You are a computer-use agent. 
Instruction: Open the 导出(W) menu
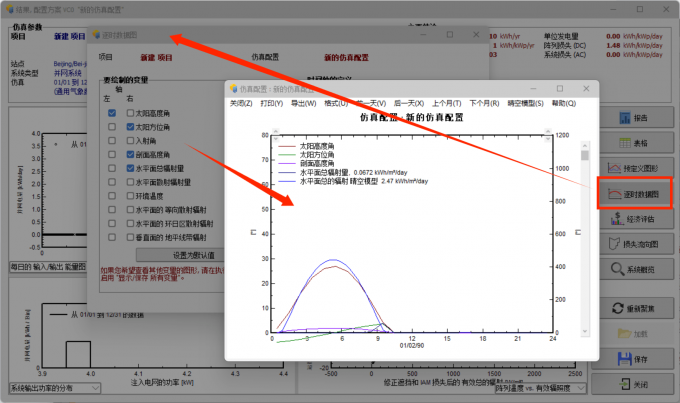pos(304,103)
